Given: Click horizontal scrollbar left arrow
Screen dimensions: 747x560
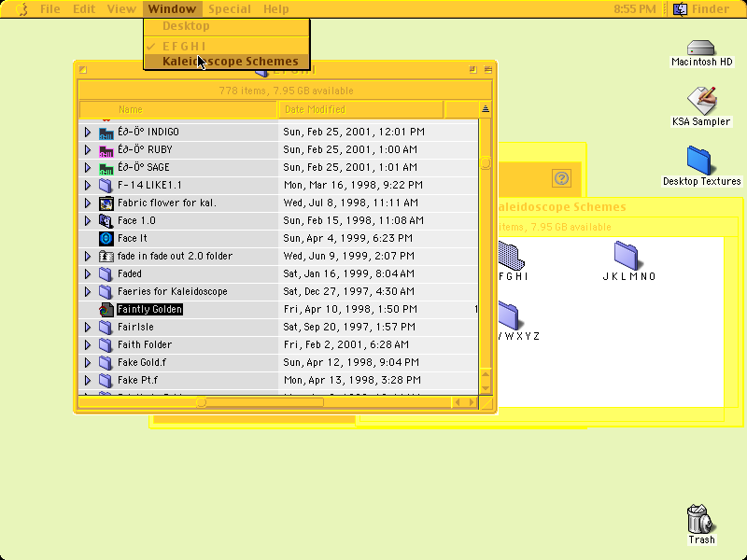Looking at the screenshot, I should point(458,402).
